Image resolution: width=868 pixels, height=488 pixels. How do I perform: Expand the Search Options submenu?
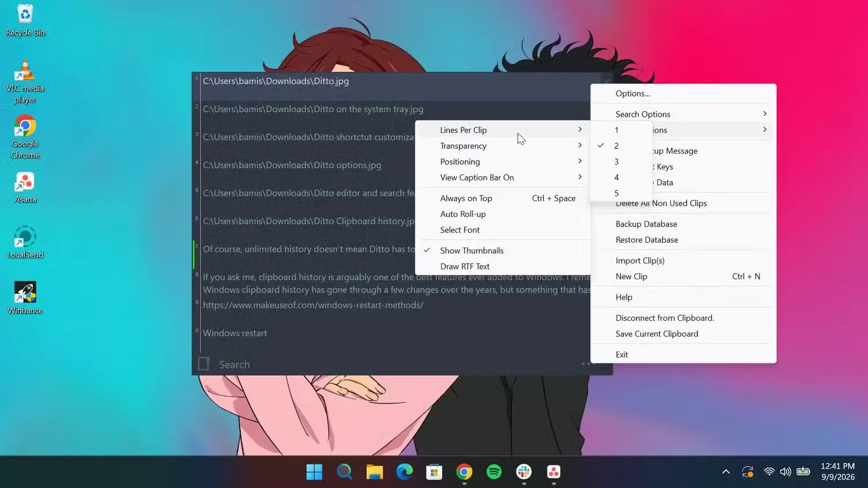tap(683, 114)
